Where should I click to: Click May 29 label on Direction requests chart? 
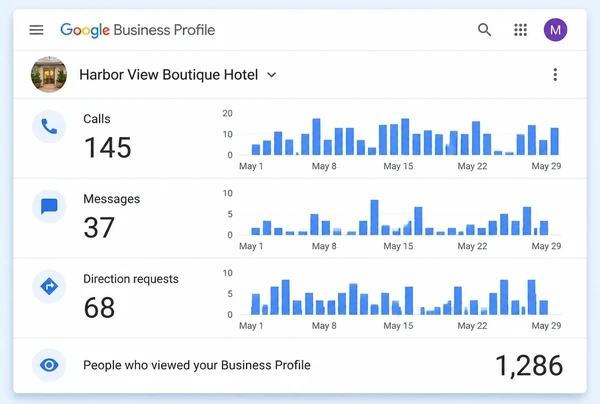coord(546,326)
